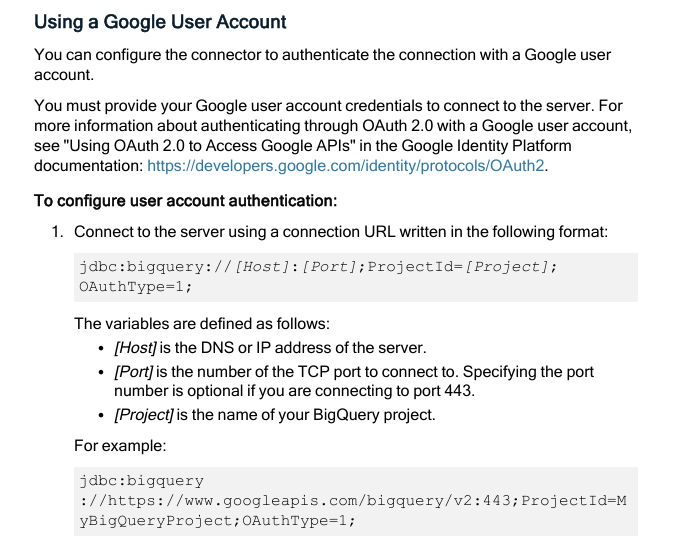Click step 1 'Connect to the server using a connection URL'
Screen dimensions: 690x556
(341, 232)
